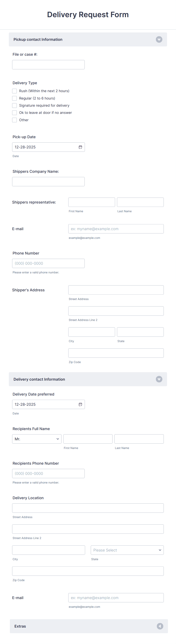This screenshot has height=644, width=176.
Task: Click the Recipients First Name field
Action: [x=87, y=439]
